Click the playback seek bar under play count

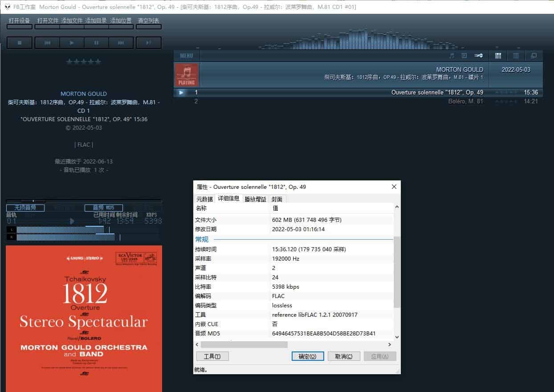click(x=84, y=201)
